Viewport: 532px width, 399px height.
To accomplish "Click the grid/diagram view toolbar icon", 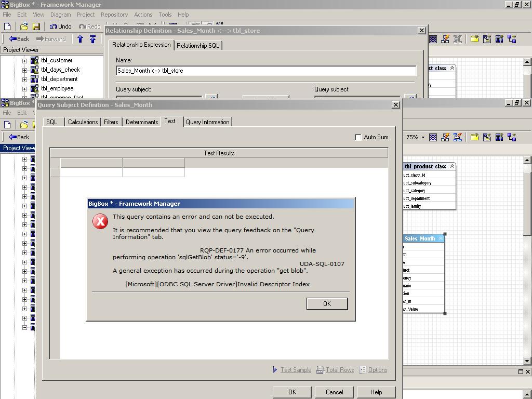I will point(433,137).
